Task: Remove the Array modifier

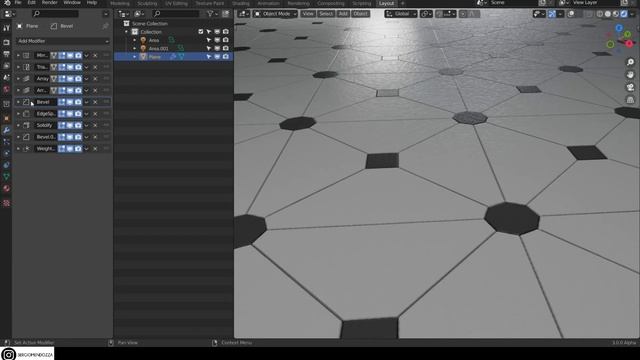Action: pos(95,78)
